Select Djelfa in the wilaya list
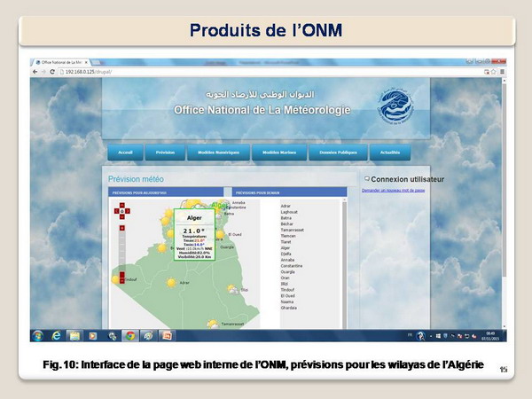The height and width of the screenshot is (399, 532). click(x=286, y=254)
